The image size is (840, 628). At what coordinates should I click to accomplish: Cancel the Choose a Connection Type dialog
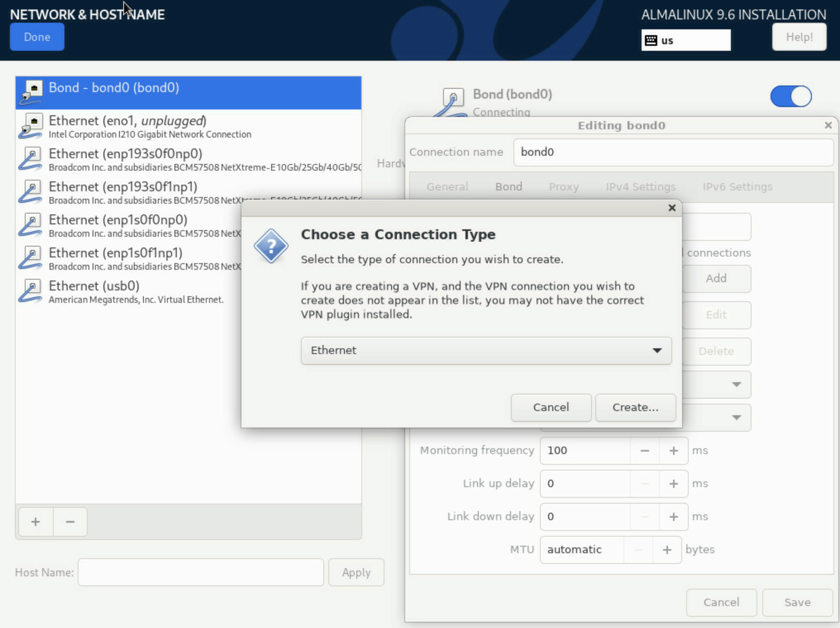551,407
